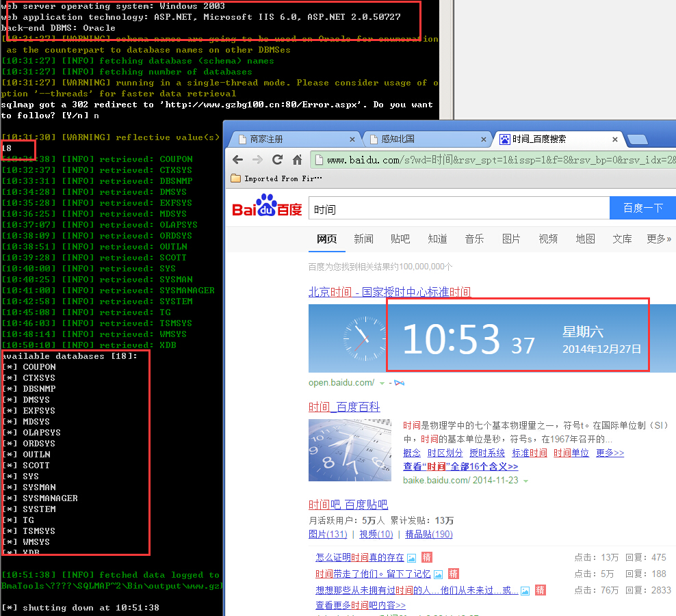This screenshot has height=616, width=676.
Task: Open the 时区划分 sublink
Action: coord(445,453)
